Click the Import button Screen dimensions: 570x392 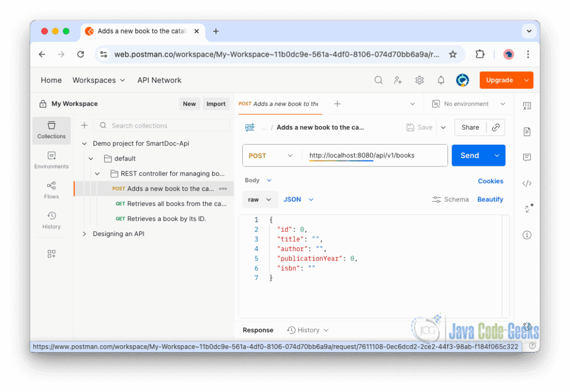point(216,104)
